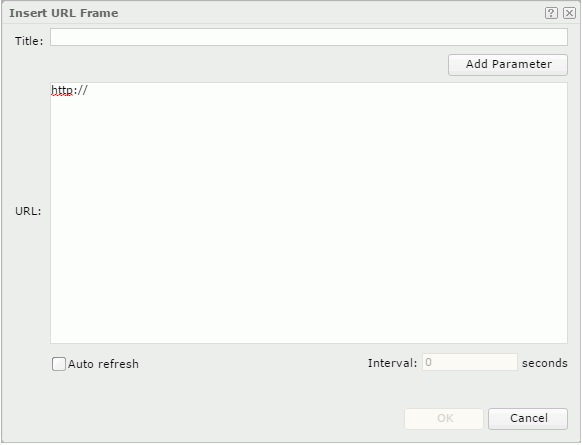Viewport: 582px width, 445px height.
Task: Confirm with the OK button
Action: tap(444, 419)
